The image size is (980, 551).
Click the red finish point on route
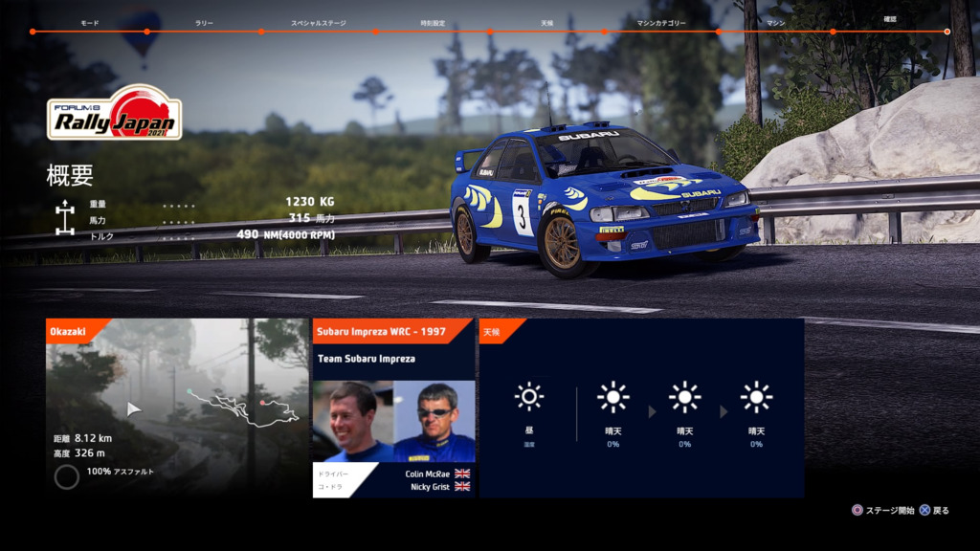[262, 403]
